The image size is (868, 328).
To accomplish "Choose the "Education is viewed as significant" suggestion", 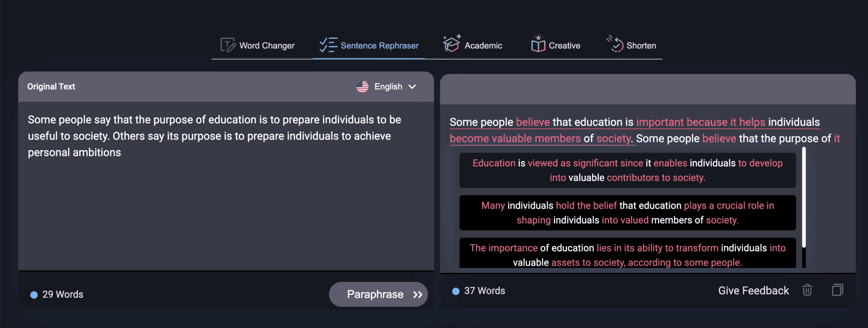I will (627, 170).
